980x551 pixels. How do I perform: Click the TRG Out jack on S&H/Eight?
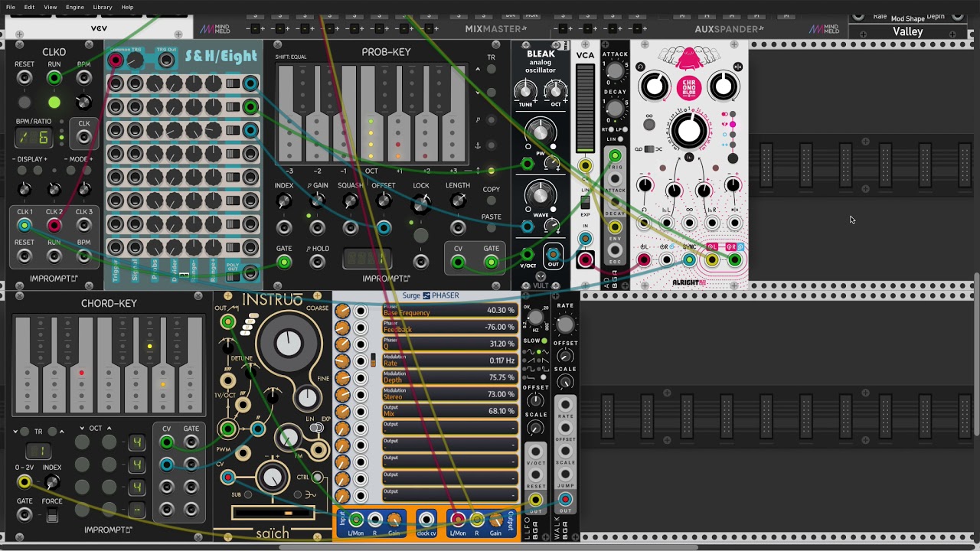click(x=166, y=60)
